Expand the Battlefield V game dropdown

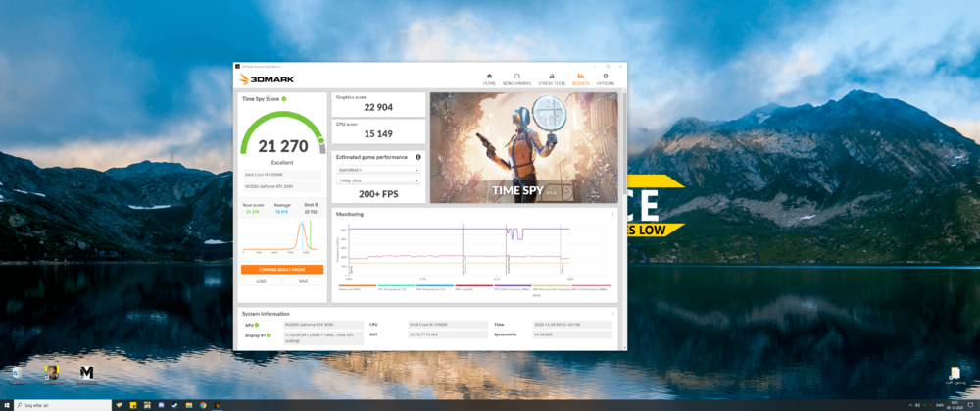[378, 170]
